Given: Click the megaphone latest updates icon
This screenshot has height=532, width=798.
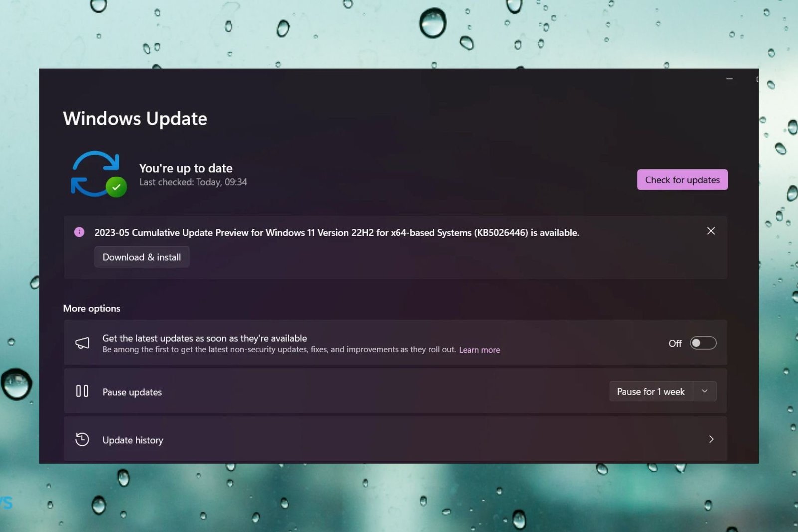Looking at the screenshot, I should (82, 343).
